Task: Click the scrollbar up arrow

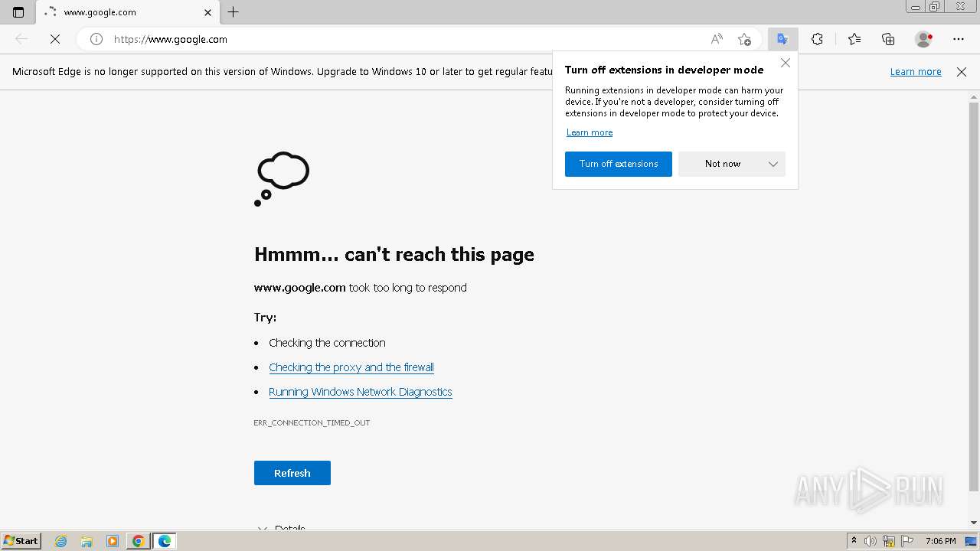Action: (974, 96)
